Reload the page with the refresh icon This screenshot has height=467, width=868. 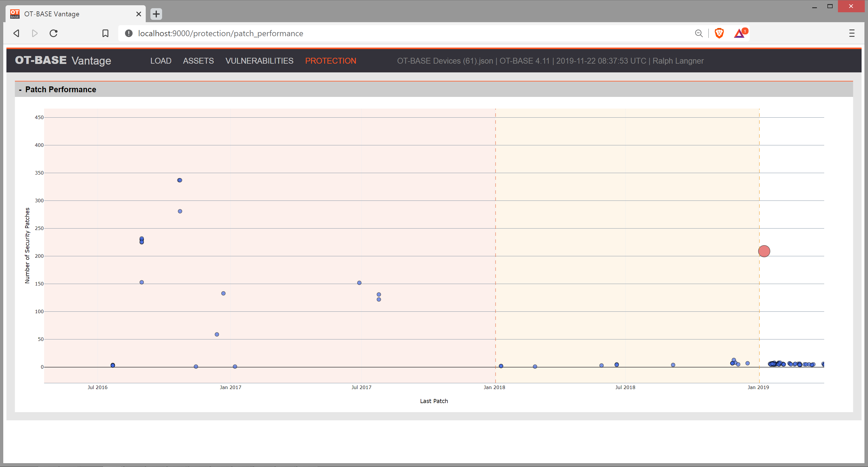[53, 33]
